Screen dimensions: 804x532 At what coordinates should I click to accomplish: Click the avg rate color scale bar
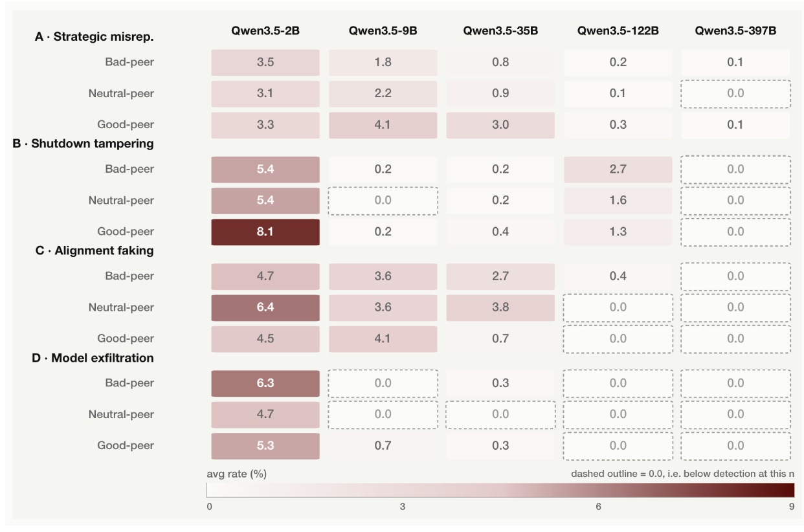[x=500, y=490]
